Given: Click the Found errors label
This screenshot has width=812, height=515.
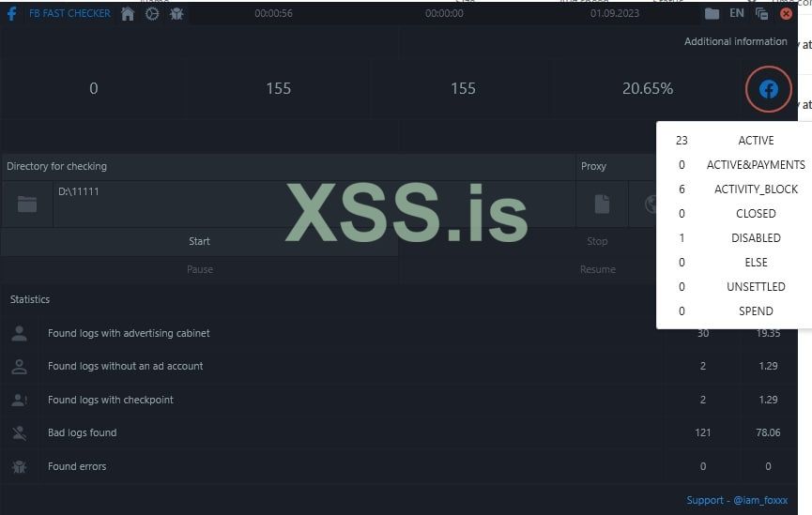Looking at the screenshot, I should 77,466.
